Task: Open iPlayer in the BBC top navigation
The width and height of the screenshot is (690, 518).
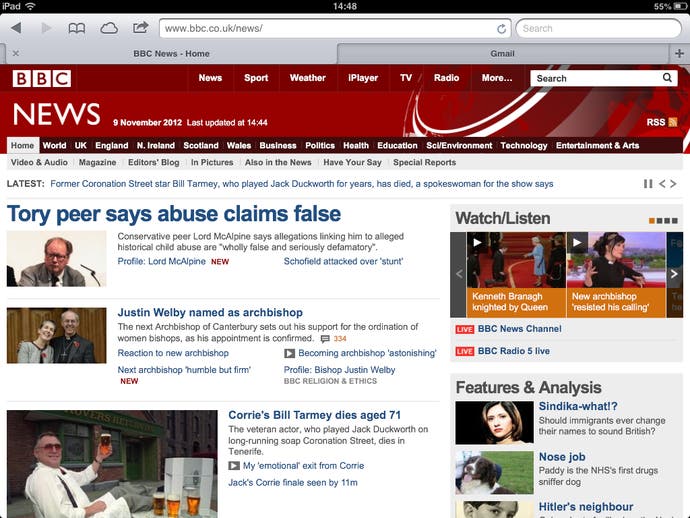Action: point(363,78)
